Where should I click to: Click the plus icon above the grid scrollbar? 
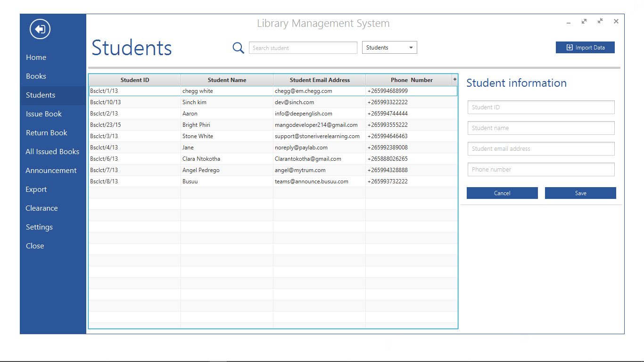tap(454, 79)
